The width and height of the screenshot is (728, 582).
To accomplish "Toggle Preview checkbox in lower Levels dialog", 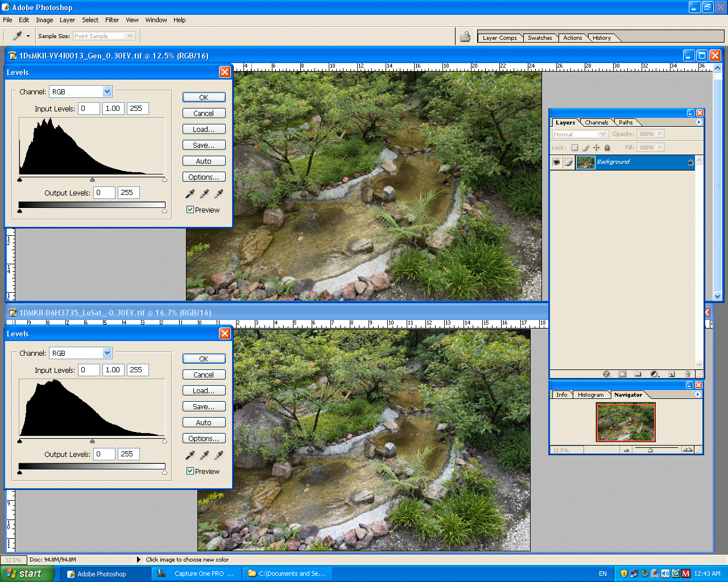I will 191,471.
